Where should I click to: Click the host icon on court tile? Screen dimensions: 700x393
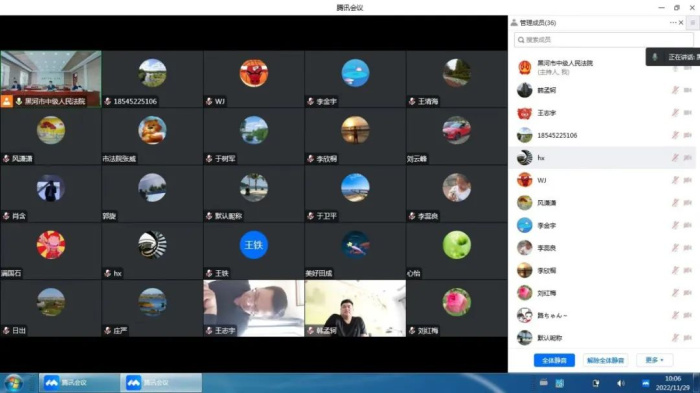(7, 101)
